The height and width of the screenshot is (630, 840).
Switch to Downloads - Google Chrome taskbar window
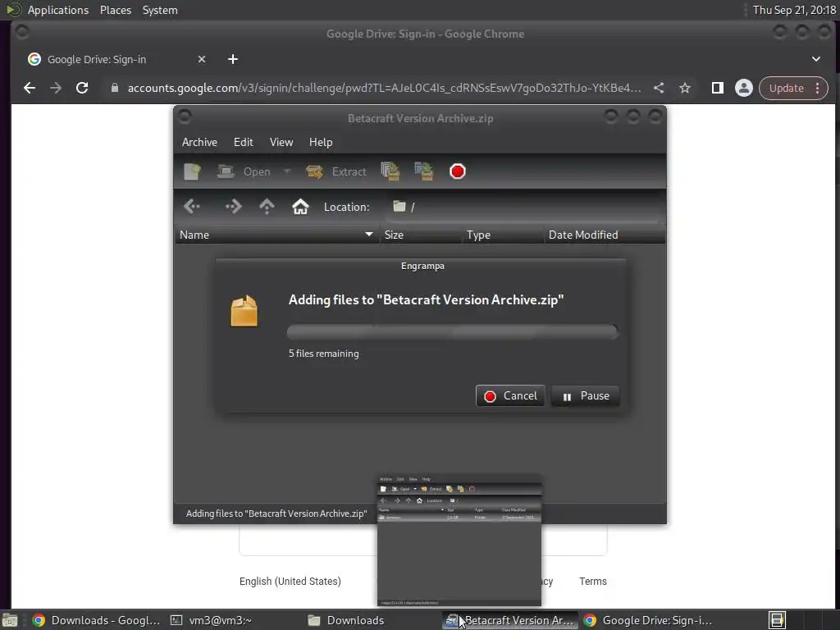pyautogui.click(x=95, y=620)
